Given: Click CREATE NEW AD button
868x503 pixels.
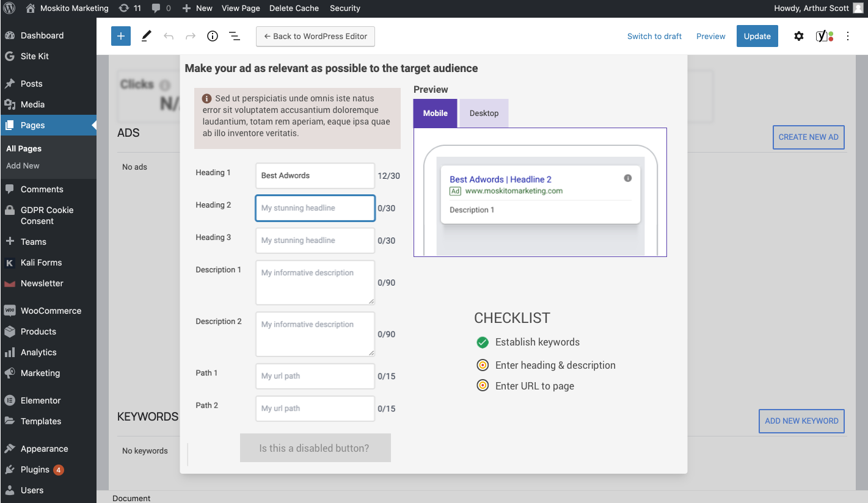Looking at the screenshot, I should point(809,137).
